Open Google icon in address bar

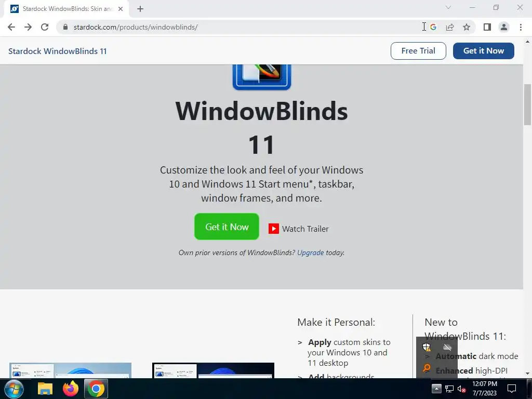[433, 27]
